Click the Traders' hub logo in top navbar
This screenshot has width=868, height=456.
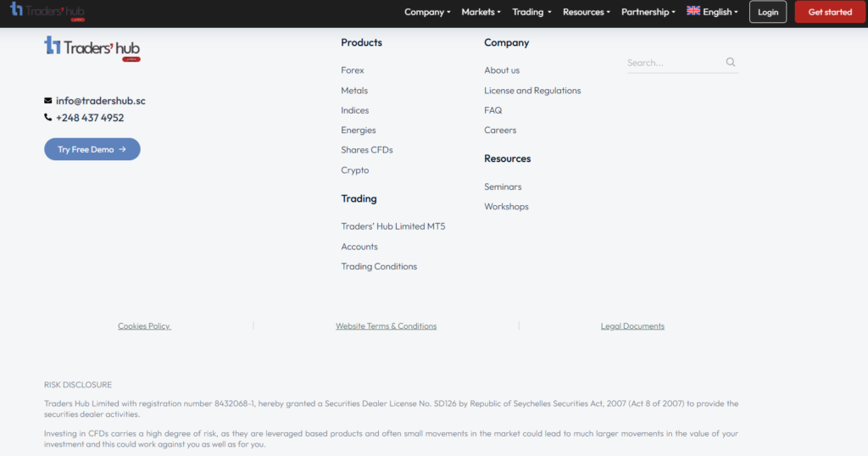(x=47, y=12)
